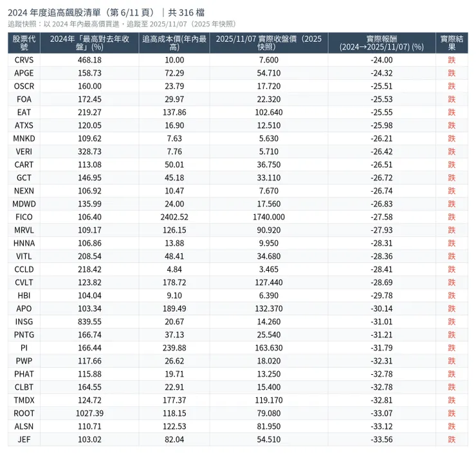Image resolution: width=476 pixels, height=454 pixels.
Task: Select the VITL ticker cell
Action: click(x=24, y=256)
